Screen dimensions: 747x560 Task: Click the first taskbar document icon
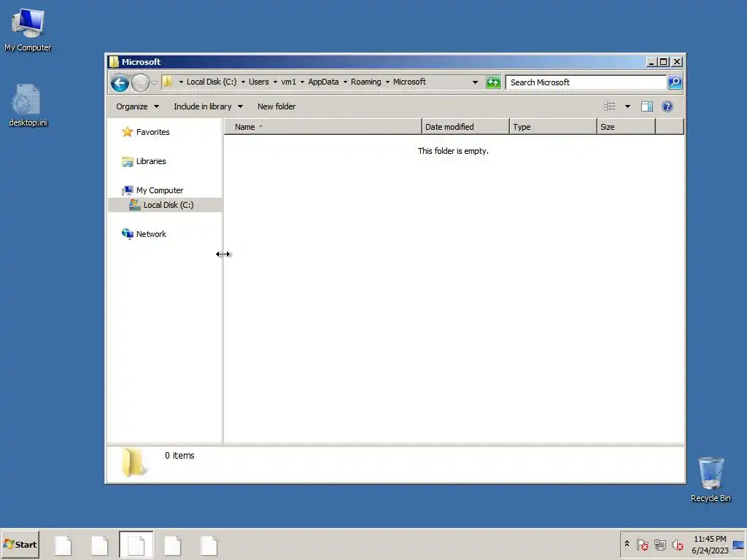pyautogui.click(x=63, y=545)
